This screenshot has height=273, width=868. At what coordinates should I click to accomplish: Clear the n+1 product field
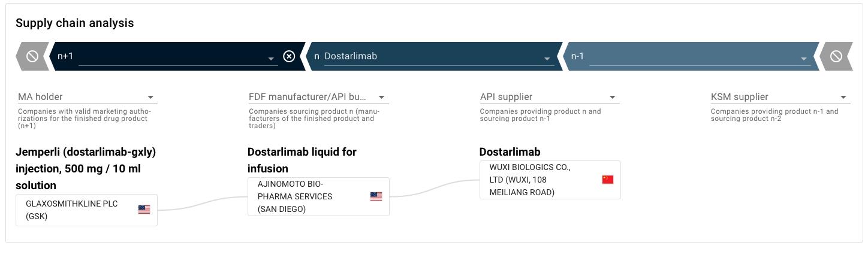(289, 56)
